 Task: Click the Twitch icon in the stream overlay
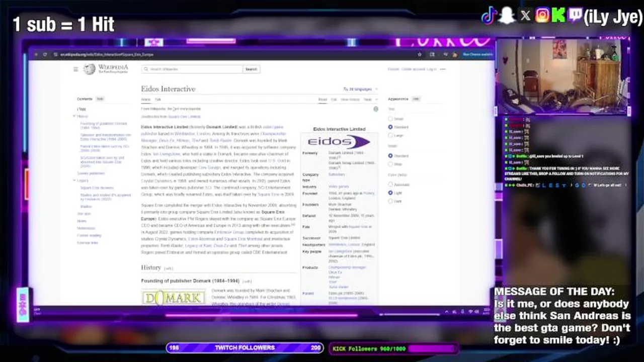pyautogui.click(x=575, y=16)
